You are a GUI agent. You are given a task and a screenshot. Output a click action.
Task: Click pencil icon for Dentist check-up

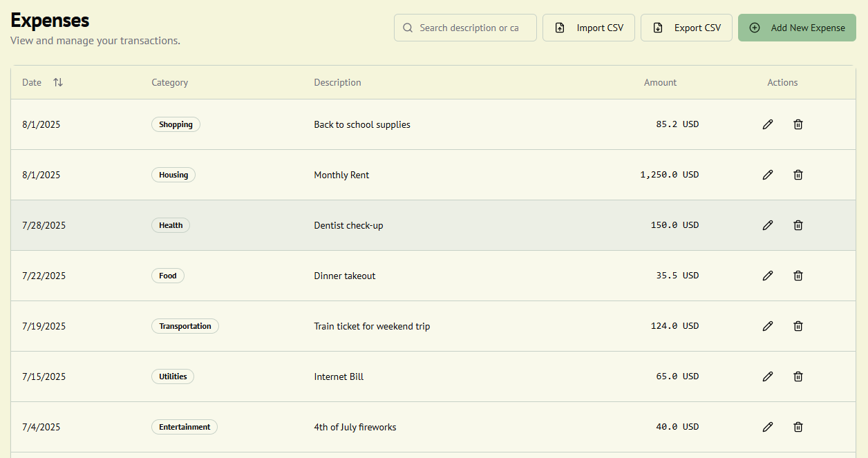click(x=767, y=225)
